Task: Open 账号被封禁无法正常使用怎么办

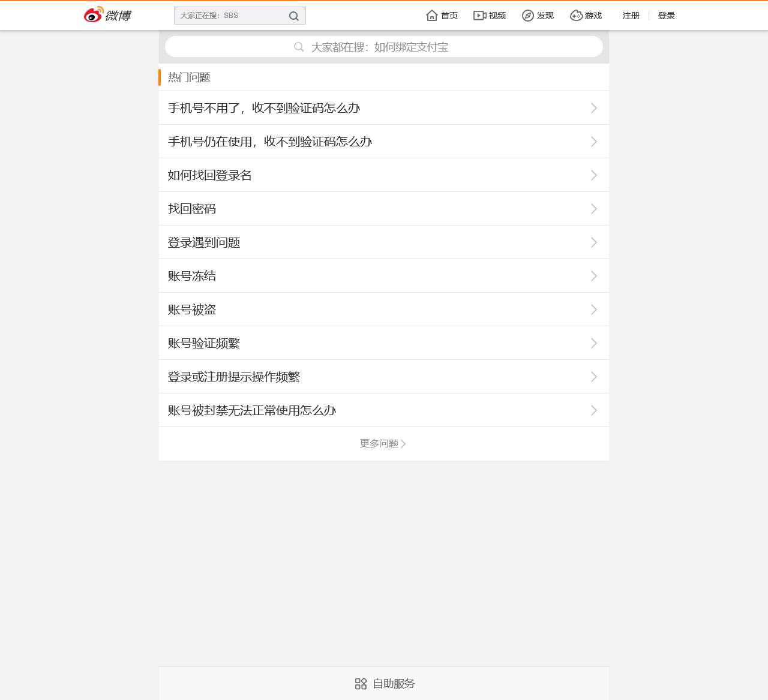Action: [384, 410]
